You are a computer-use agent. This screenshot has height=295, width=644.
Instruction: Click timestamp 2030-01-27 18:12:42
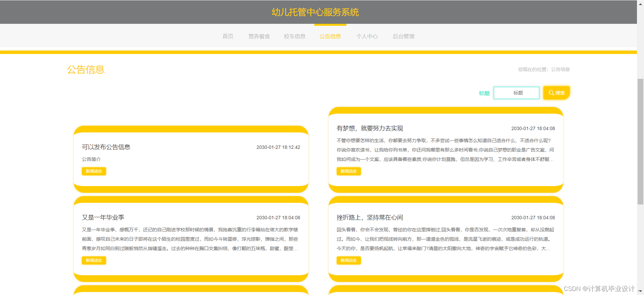click(278, 147)
